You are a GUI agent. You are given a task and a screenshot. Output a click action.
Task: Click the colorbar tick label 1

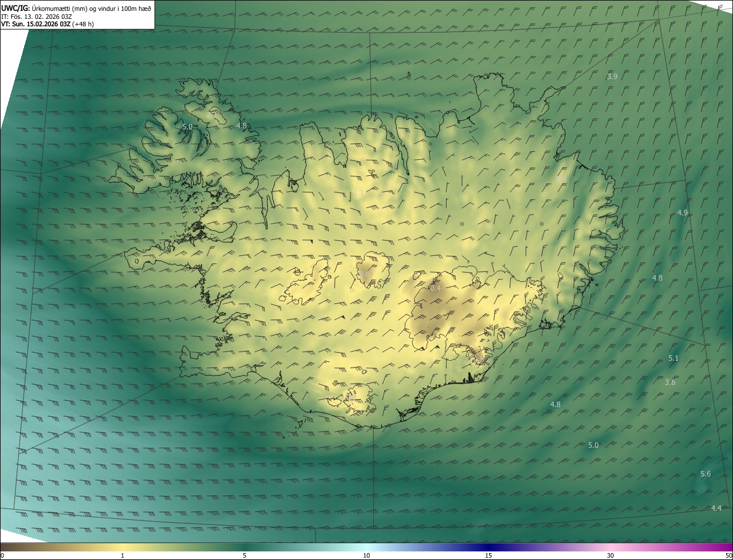123,555
